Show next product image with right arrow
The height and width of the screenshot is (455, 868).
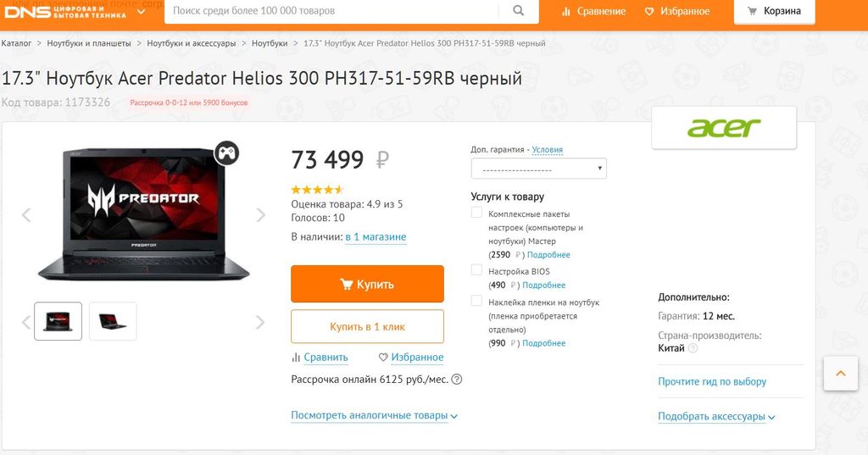coord(261,215)
